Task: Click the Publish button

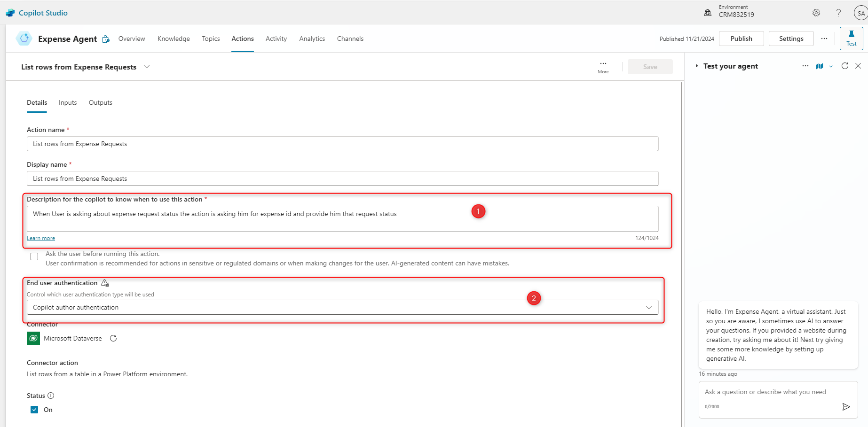Action: pyautogui.click(x=741, y=39)
